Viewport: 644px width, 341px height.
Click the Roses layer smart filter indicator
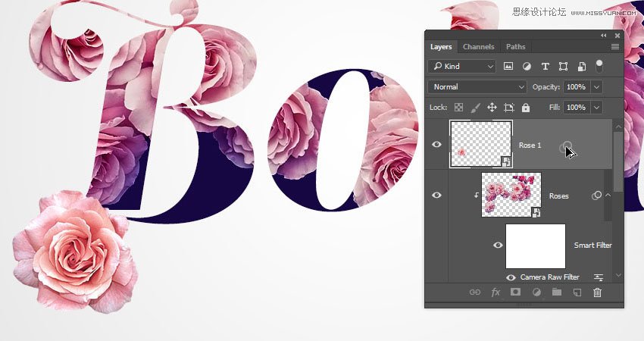(x=596, y=196)
